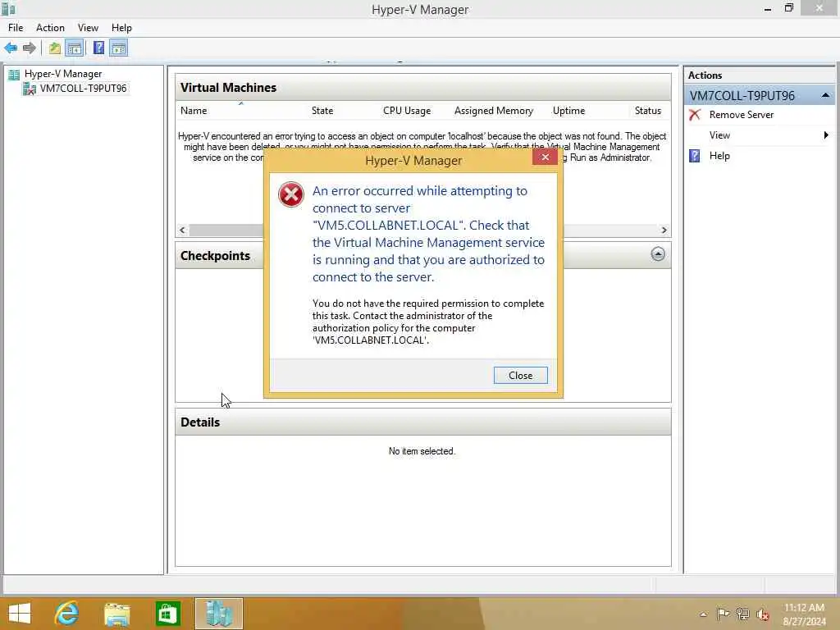Image resolution: width=840 pixels, height=630 pixels.
Task: Click the right arrow of horizontal scrollbar
Action: [664, 230]
